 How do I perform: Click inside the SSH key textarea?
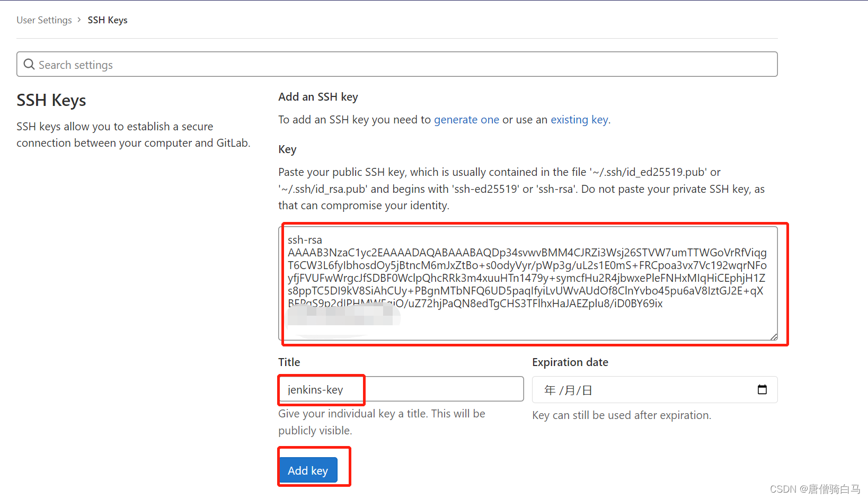tap(528, 283)
